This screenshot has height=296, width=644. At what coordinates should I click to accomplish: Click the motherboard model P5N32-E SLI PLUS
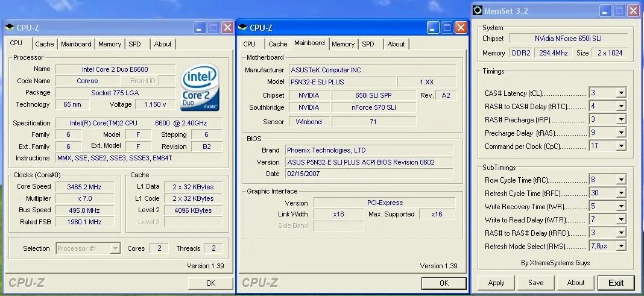click(x=342, y=82)
